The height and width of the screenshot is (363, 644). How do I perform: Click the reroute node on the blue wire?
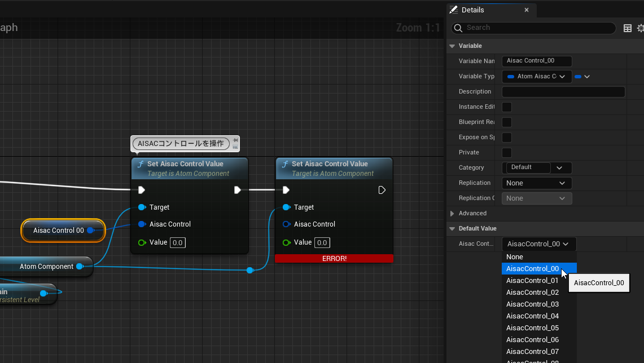coord(249,270)
